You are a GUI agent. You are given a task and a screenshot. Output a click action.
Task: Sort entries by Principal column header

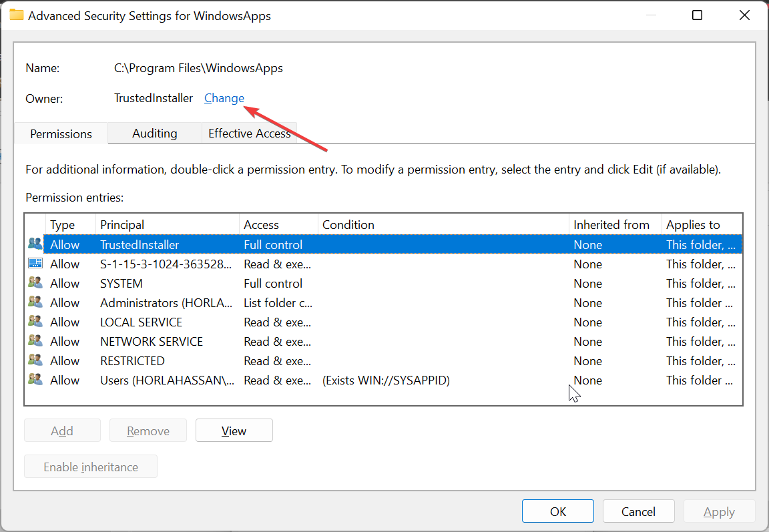click(x=167, y=225)
